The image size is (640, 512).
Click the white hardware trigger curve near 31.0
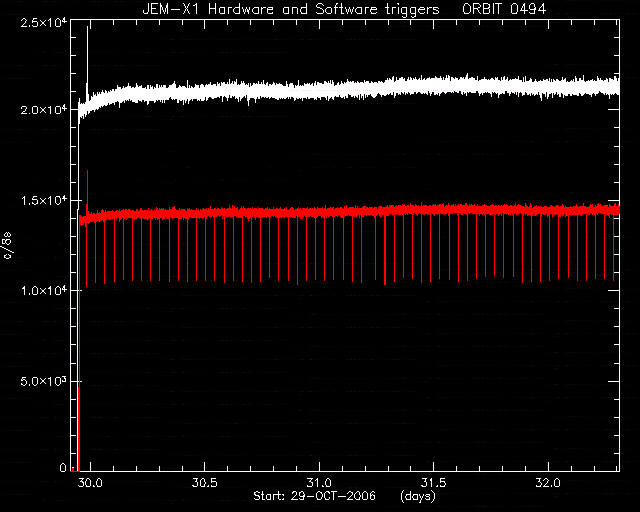click(x=319, y=91)
